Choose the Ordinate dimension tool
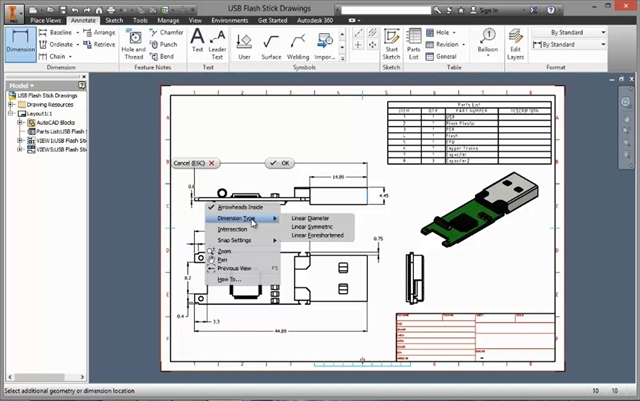 click(56, 44)
